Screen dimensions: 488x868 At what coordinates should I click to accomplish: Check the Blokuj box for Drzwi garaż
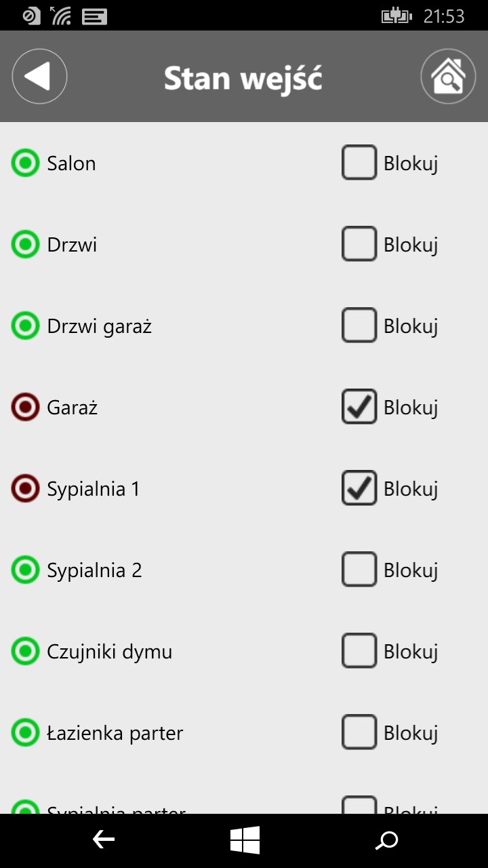[359, 326]
